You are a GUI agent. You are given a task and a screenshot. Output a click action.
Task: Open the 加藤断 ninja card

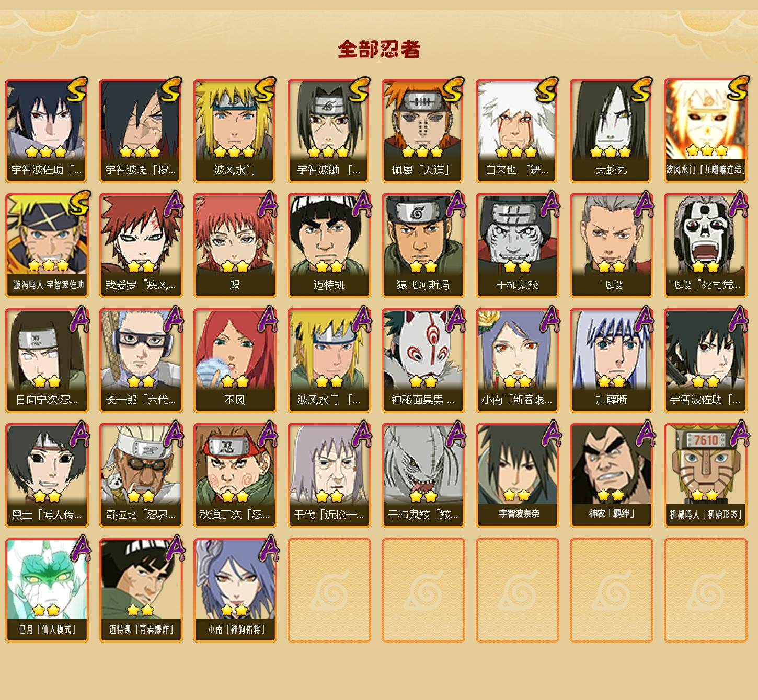611,360
